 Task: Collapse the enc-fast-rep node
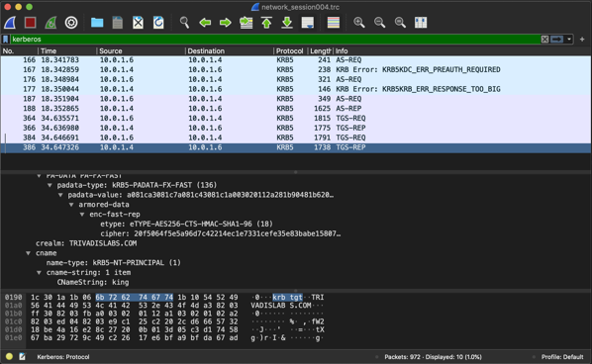82,215
